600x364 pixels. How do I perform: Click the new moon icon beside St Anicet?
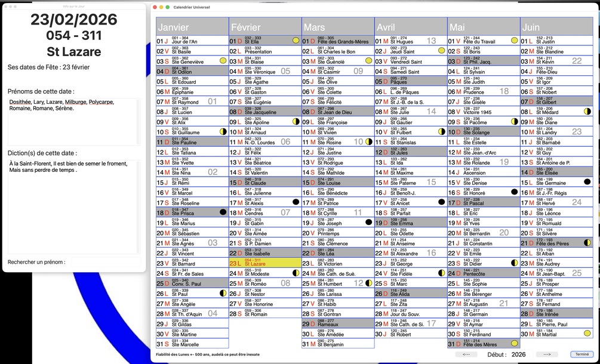(442, 202)
